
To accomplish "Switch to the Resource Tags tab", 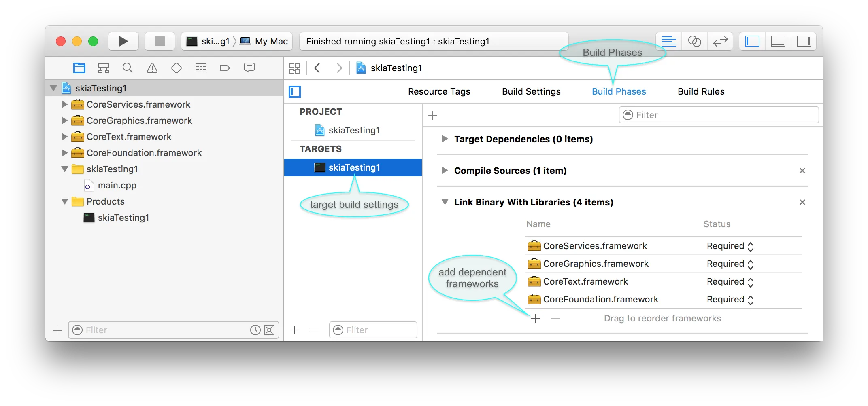I will click(439, 92).
